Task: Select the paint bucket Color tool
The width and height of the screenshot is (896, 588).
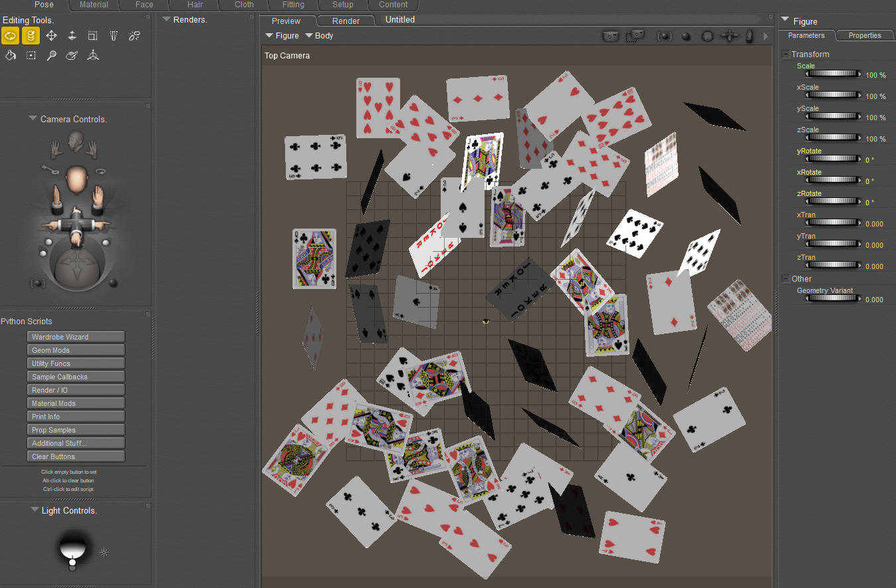Action: (10, 56)
